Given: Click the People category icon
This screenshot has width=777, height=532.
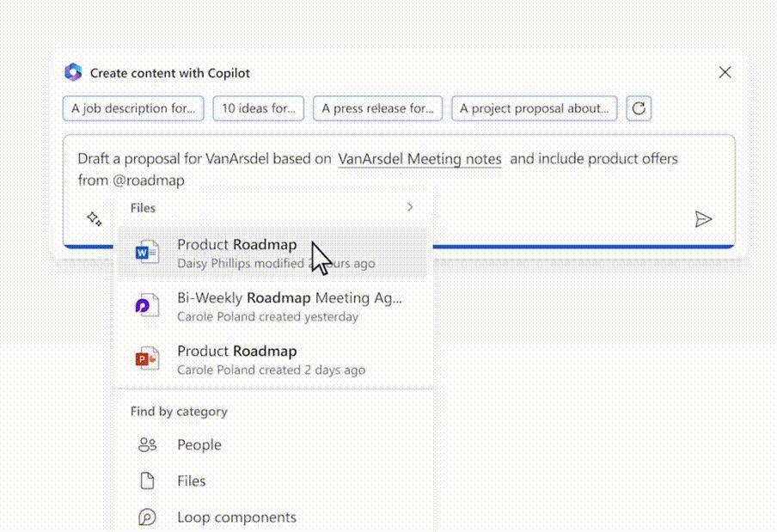Looking at the screenshot, I should click(147, 444).
